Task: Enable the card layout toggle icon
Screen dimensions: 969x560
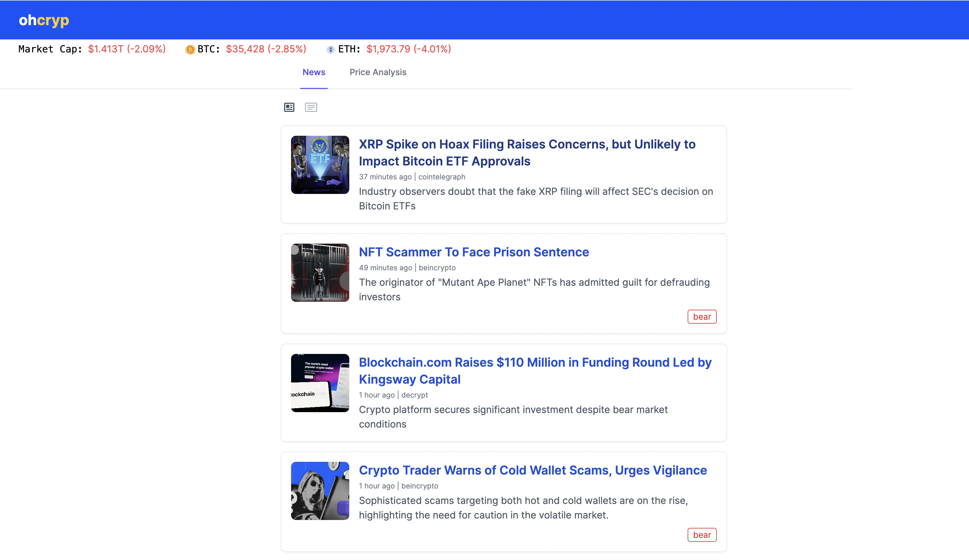Action: click(289, 107)
